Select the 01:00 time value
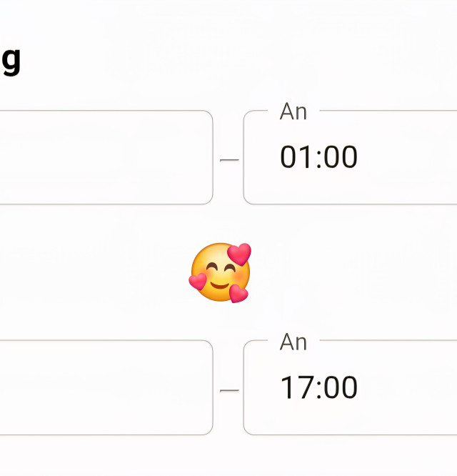The height and width of the screenshot is (476, 457). tap(318, 157)
